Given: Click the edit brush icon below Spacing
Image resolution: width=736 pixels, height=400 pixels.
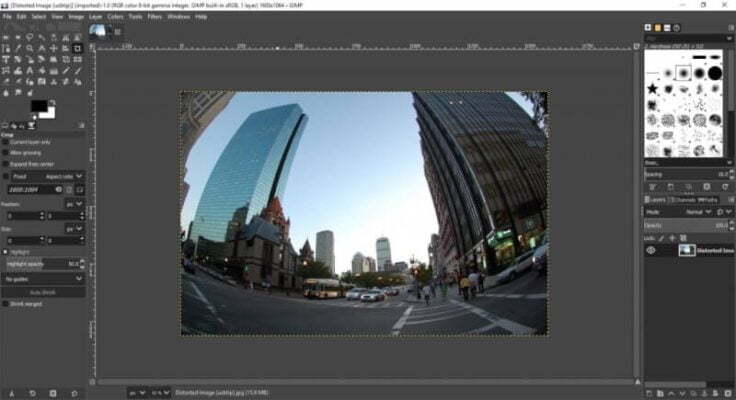Looking at the screenshot, I should 652,187.
